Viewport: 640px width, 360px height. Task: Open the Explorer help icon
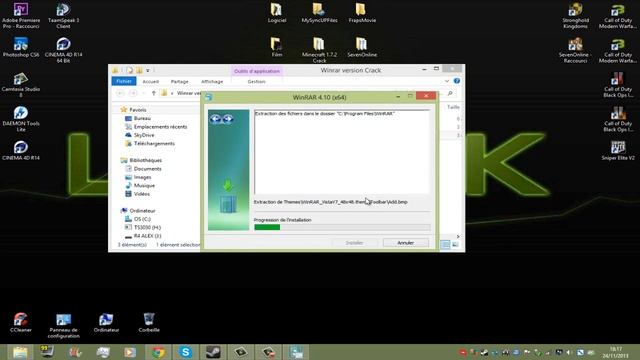tap(457, 81)
